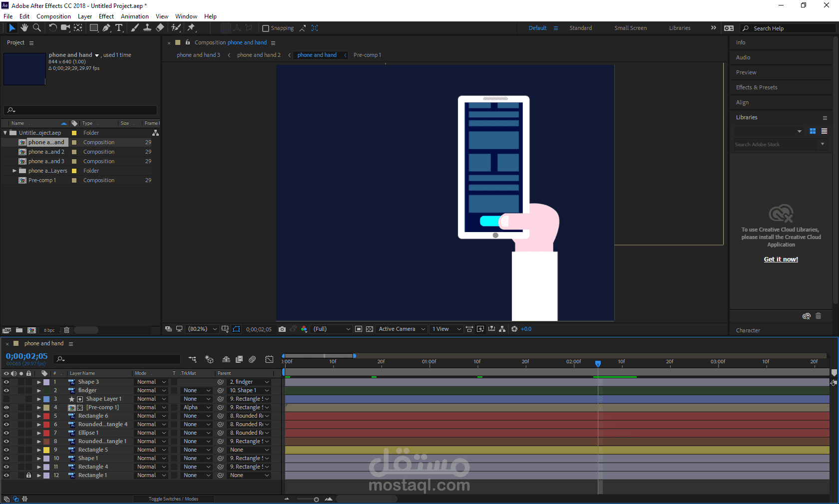
Task: Take a snapshot with the camera icon
Action: pos(282,329)
